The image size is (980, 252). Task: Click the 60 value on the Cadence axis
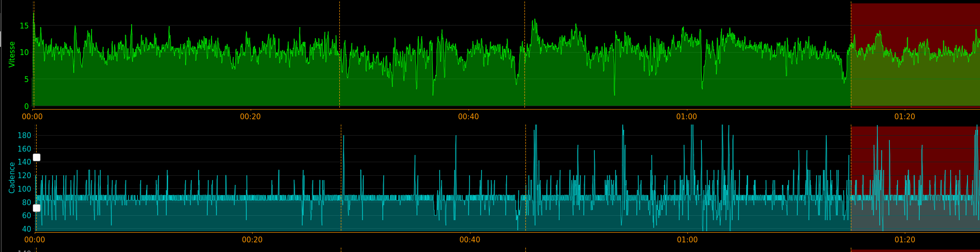[27, 216]
